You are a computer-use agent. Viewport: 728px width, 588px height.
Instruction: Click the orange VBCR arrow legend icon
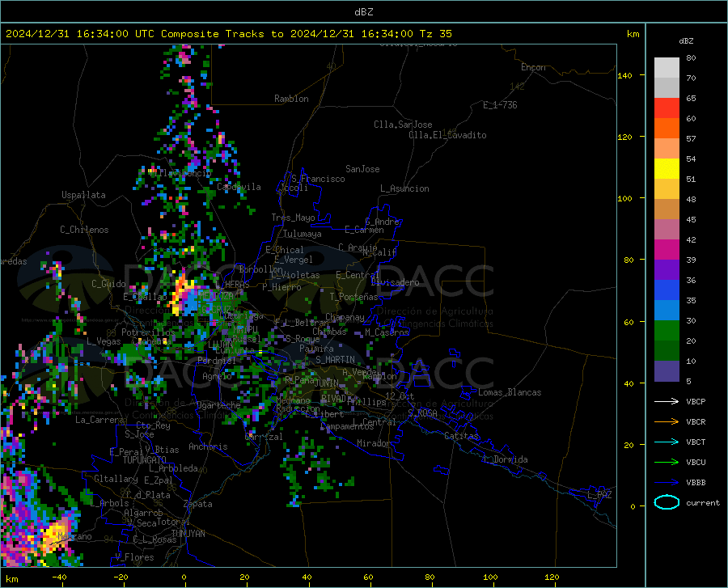(667, 421)
